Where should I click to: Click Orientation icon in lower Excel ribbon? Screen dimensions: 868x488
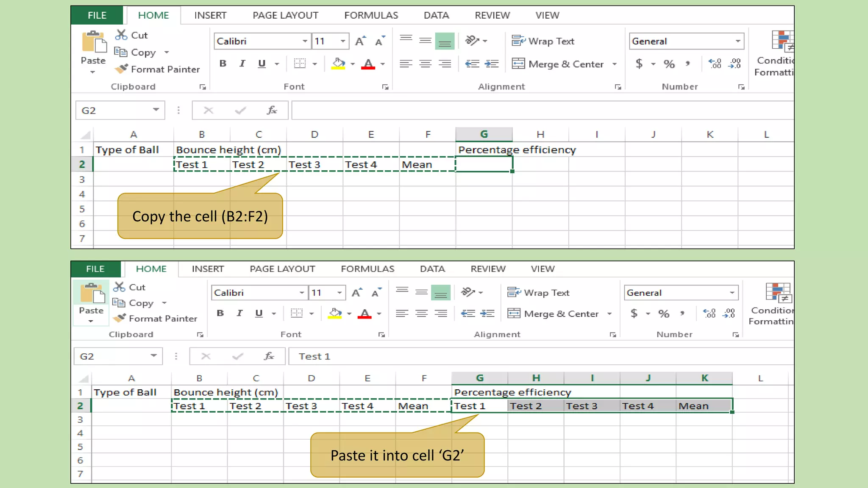tap(467, 292)
